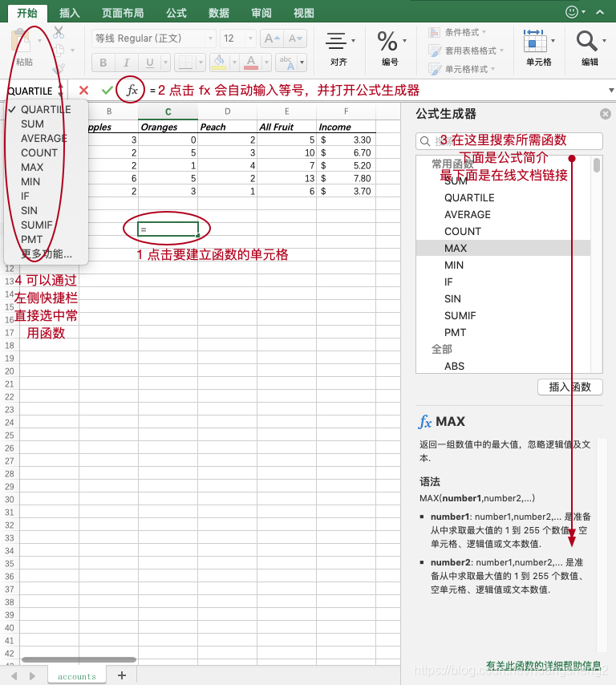The image size is (616, 685).
Task: Switch to the 插入 (Insert) tab
Action: 70,13
